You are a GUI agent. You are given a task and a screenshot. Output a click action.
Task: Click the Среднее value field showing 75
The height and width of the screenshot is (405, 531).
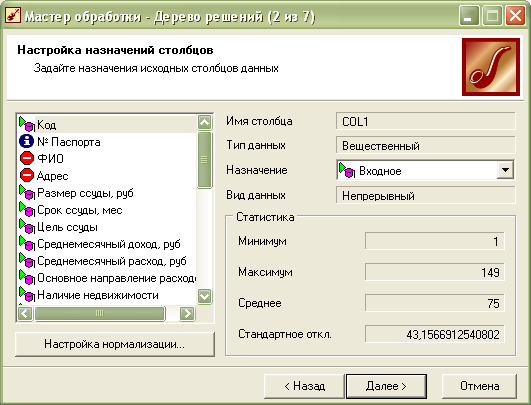pyautogui.click(x=435, y=303)
